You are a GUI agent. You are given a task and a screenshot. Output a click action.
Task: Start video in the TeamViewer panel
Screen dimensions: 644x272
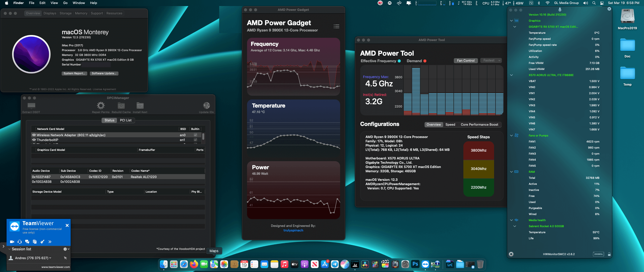[x=12, y=242]
